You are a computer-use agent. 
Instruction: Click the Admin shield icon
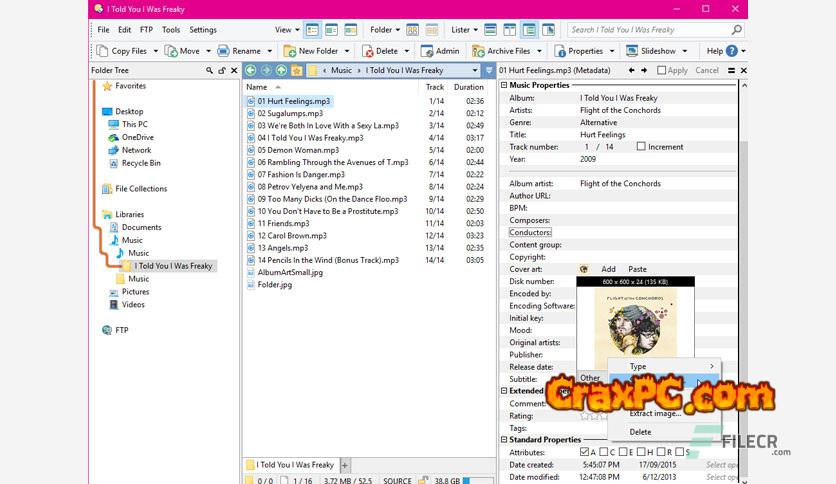click(x=427, y=51)
